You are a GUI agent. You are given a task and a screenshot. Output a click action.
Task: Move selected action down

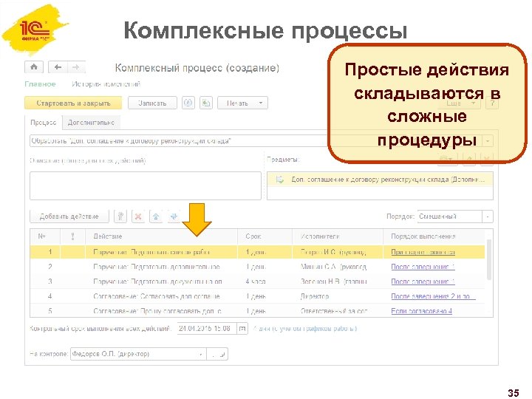click(174, 216)
